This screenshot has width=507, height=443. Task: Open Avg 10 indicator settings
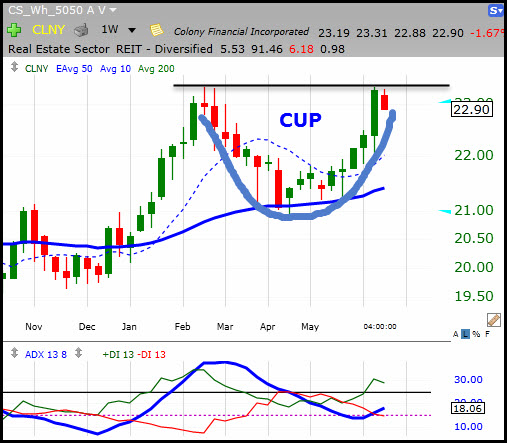click(x=115, y=69)
